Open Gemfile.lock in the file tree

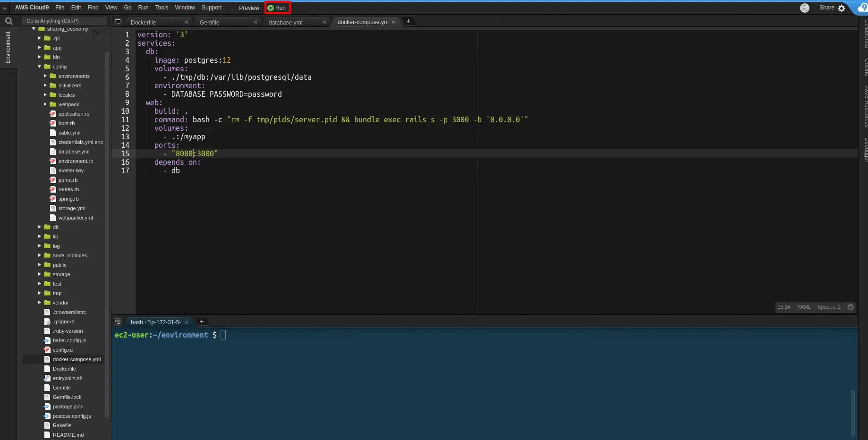[x=67, y=397]
